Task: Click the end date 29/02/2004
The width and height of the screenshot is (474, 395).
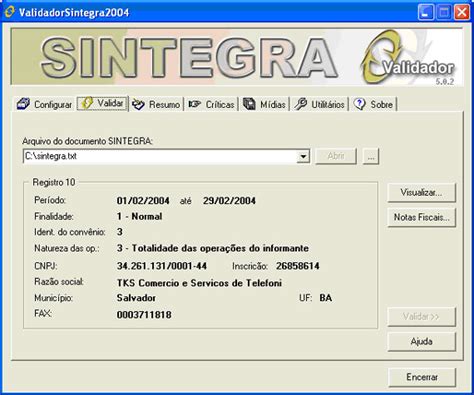Action: coord(229,201)
